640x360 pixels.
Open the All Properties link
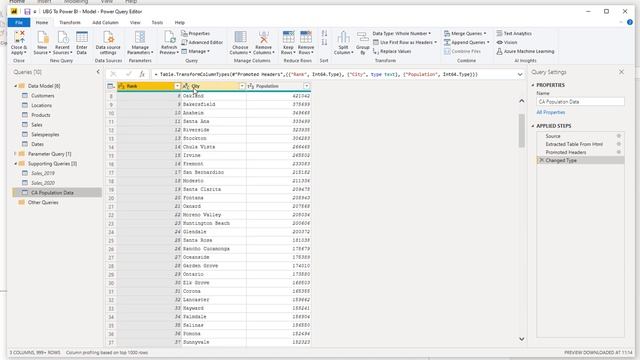pyautogui.click(x=551, y=112)
